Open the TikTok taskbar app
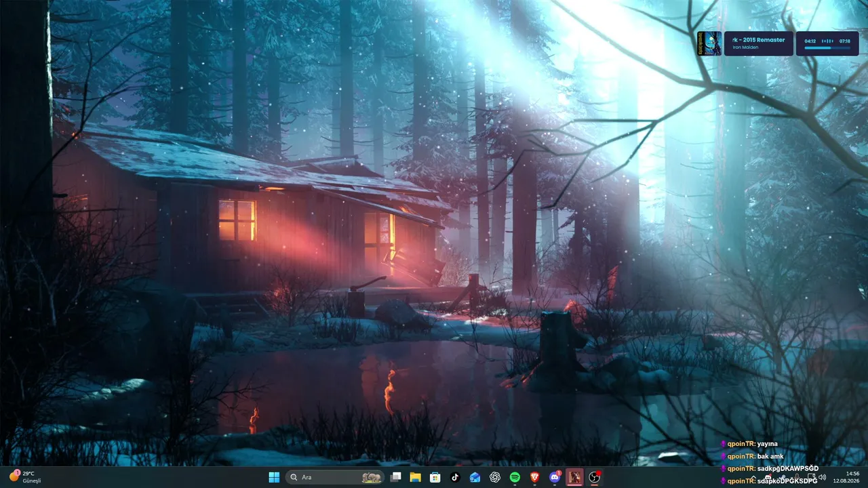This screenshot has height=488, width=868. 455,477
